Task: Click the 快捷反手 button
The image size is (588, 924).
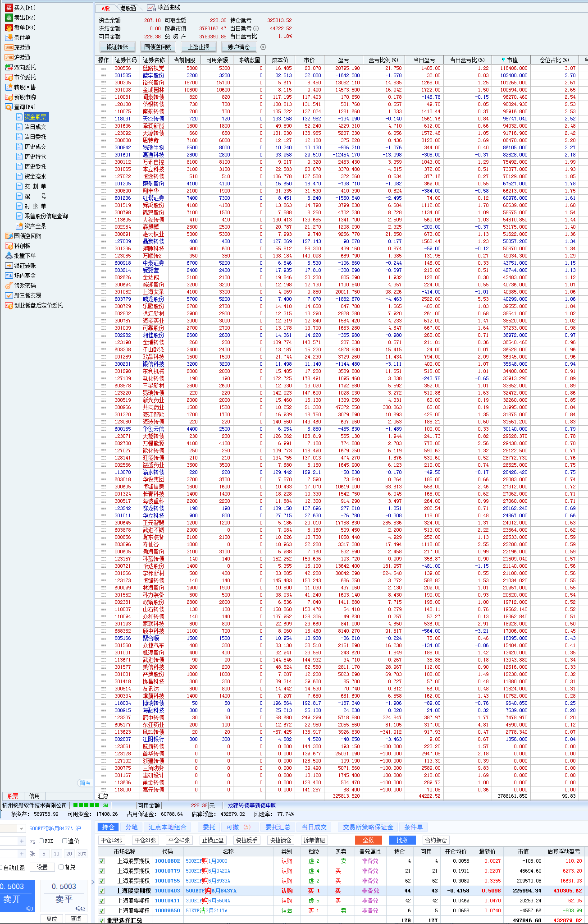Action: [246, 840]
